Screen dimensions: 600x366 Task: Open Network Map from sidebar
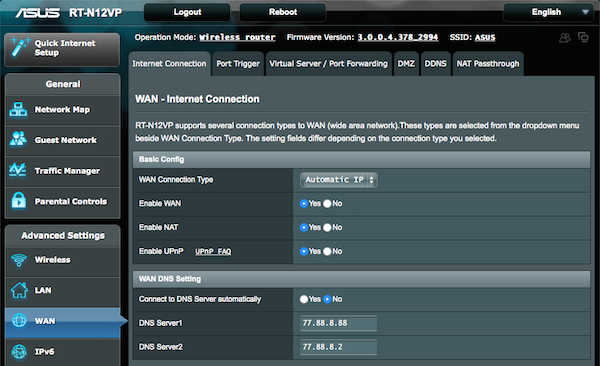coord(62,110)
